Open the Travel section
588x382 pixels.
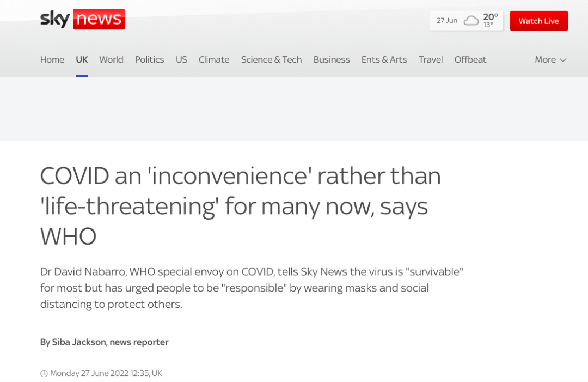click(x=431, y=60)
